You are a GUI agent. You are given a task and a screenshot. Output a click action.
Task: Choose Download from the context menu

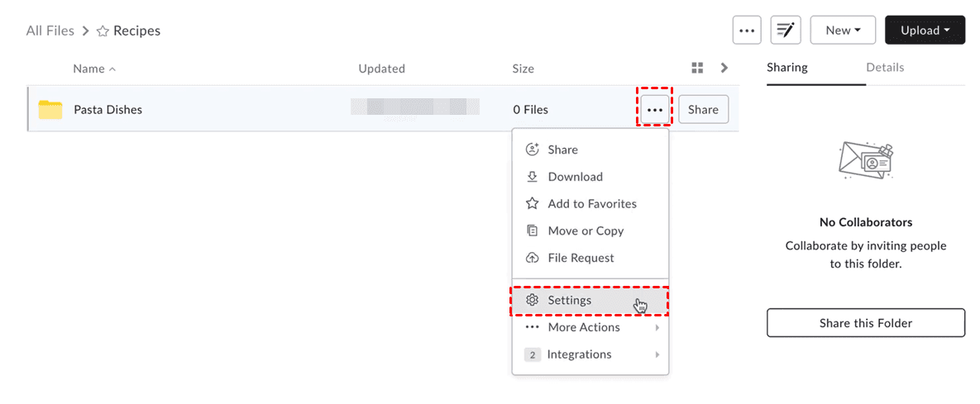pos(575,177)
